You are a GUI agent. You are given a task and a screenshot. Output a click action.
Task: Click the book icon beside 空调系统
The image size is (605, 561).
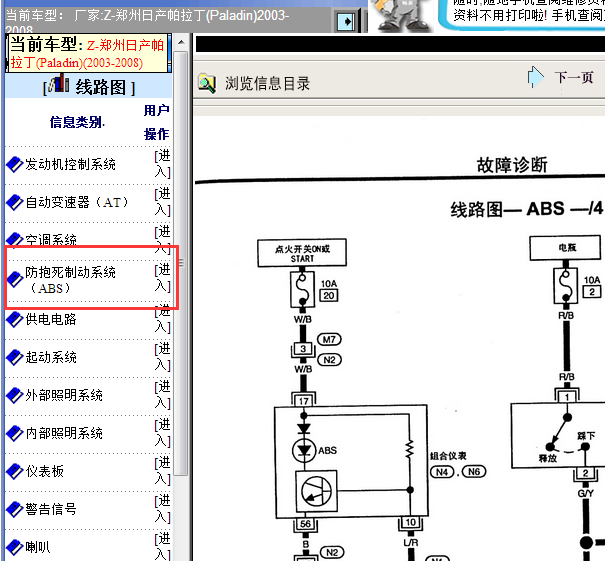[x=15, y=239]
